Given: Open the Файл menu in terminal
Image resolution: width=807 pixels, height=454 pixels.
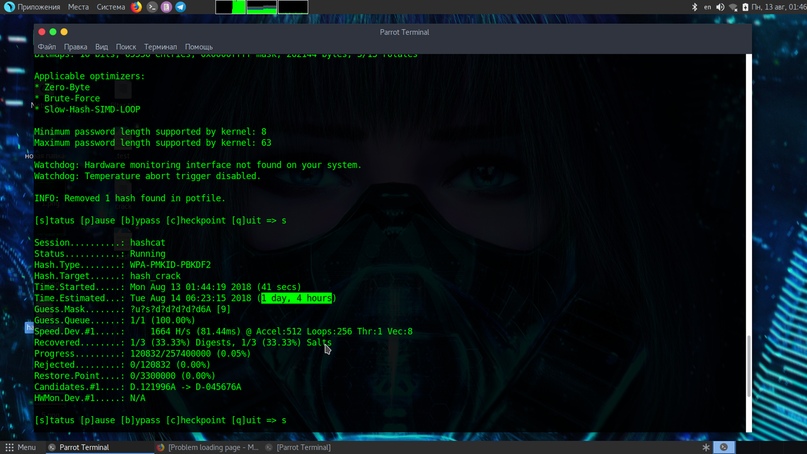Looking at the screenshot, I should click(x=47, y=47).
